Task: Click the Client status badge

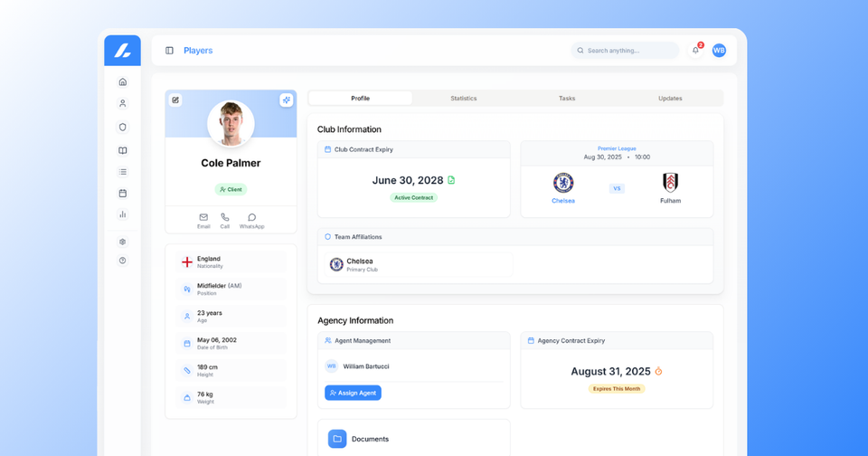Action: click(x=231, y=189)
